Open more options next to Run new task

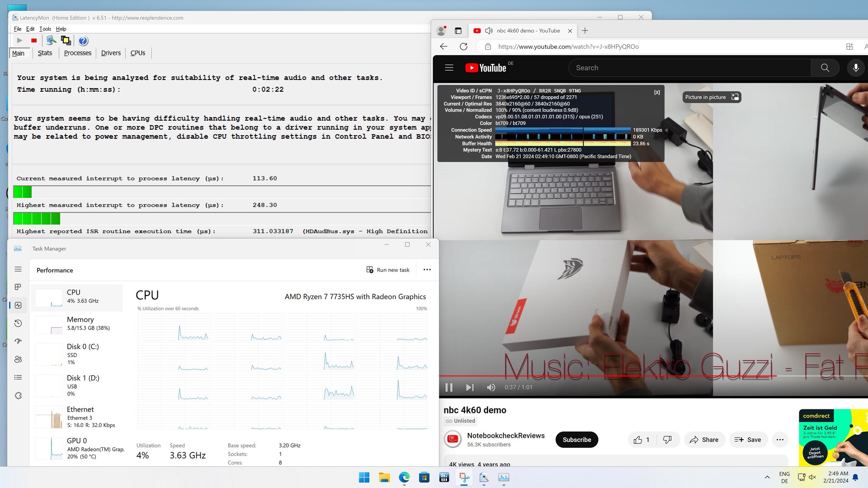[x=427, y=270]
